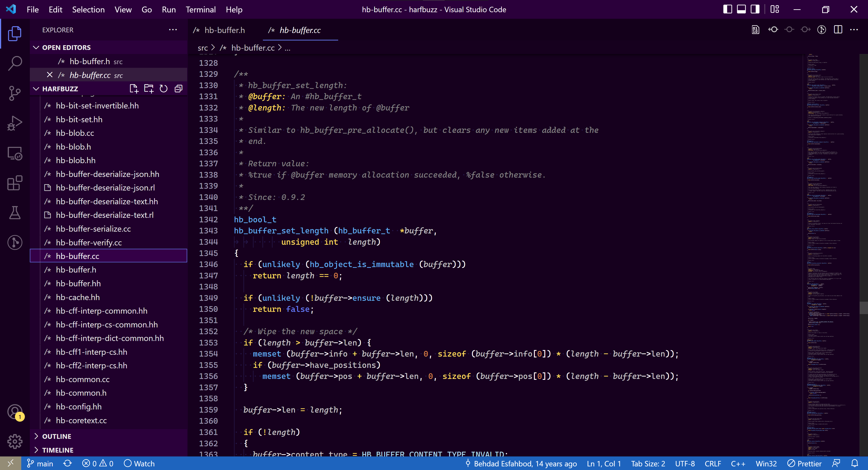Open the Source Control view
Screen dimensions: 868x470
pyautogui.click(x=15, y=93)
